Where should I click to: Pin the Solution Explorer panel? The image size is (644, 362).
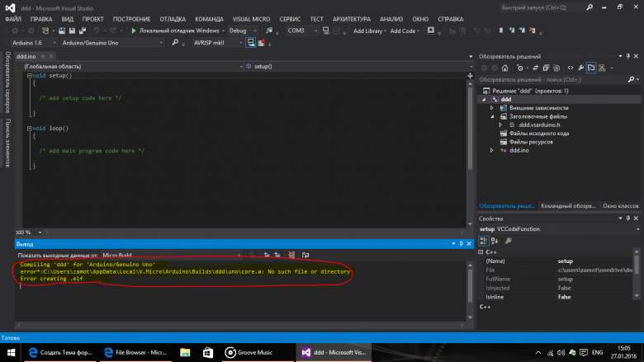click(628, 56)
